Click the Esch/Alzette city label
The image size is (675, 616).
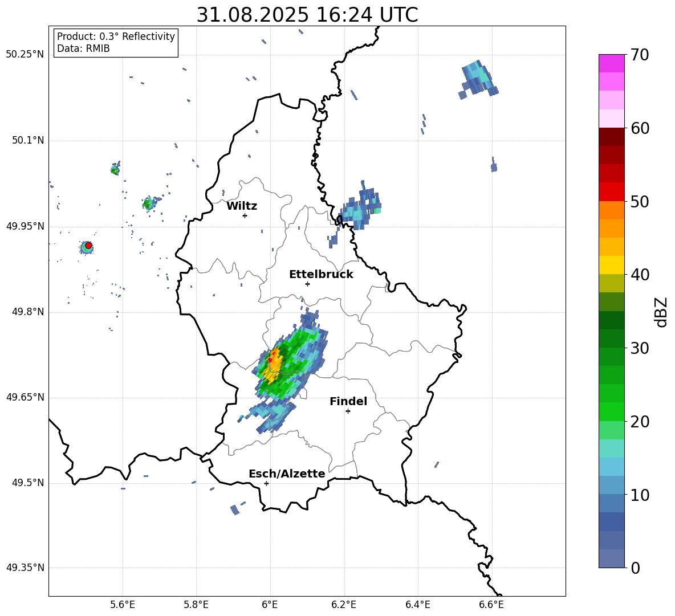[x=287, y=474]
